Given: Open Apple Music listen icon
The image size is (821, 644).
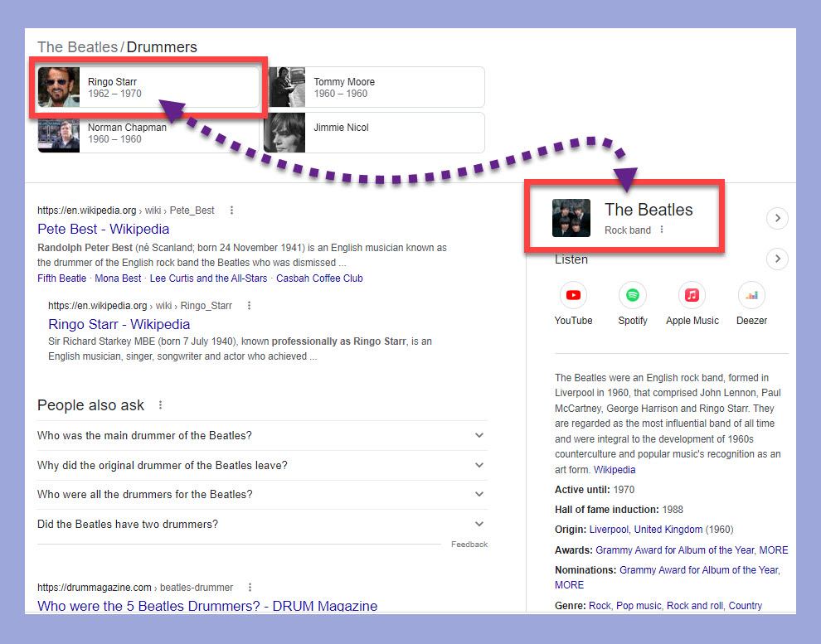Looking at the screenshot, I should point(692,295).
